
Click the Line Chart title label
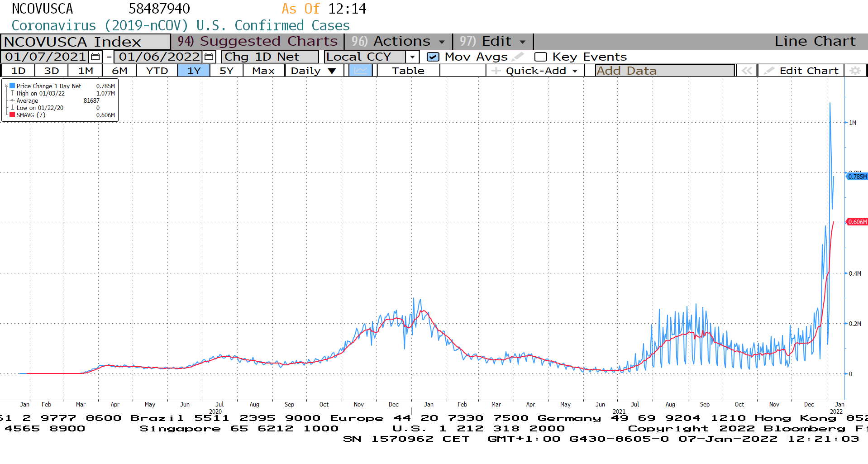pos(815,41)
